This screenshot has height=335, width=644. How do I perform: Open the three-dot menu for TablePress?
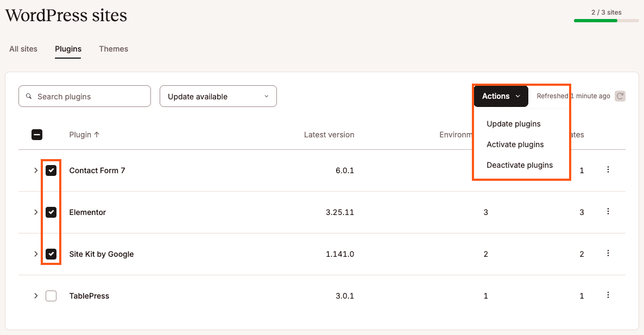click(x=608, y=295)
